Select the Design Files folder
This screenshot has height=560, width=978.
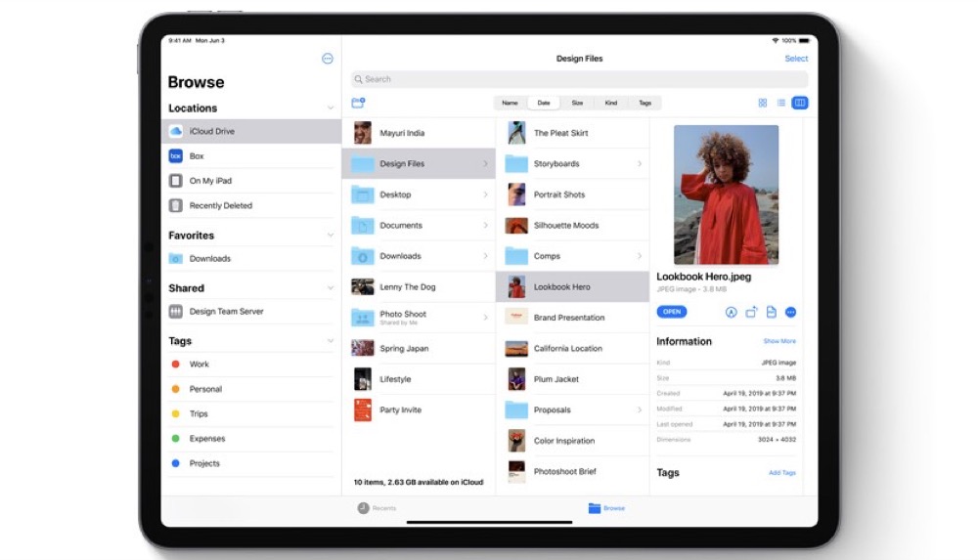point(420,163)
